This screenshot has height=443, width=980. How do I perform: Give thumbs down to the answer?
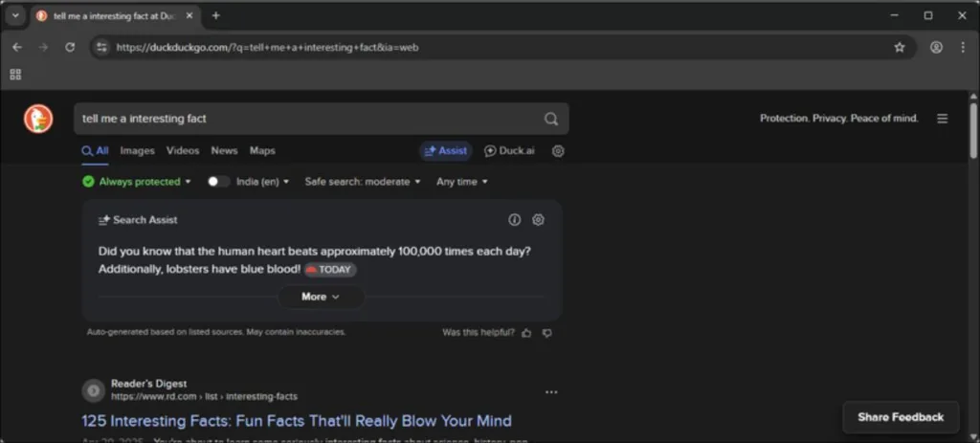546,333
